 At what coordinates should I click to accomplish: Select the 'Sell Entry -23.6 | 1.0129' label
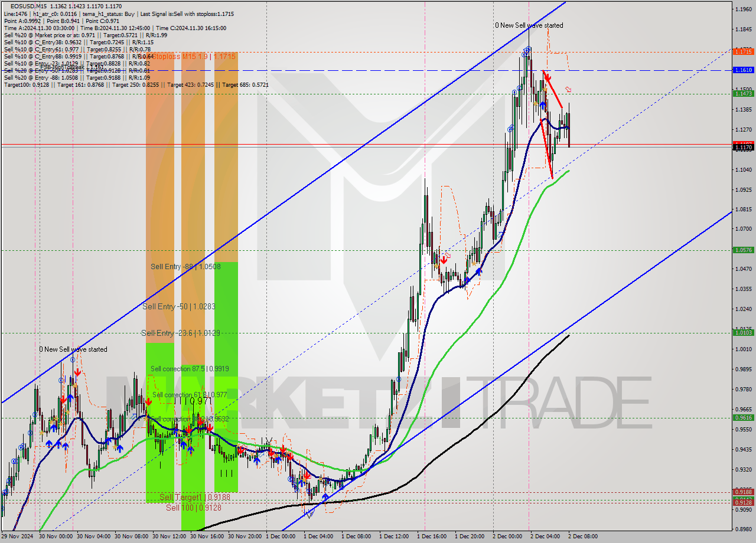pyautogui.click(x=181, y=333)
